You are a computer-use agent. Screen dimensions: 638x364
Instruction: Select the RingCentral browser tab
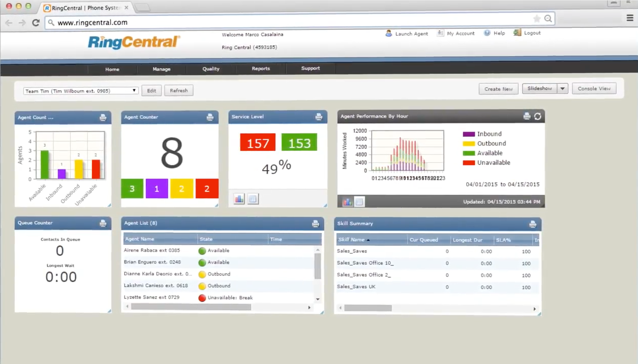coord(86,8)
